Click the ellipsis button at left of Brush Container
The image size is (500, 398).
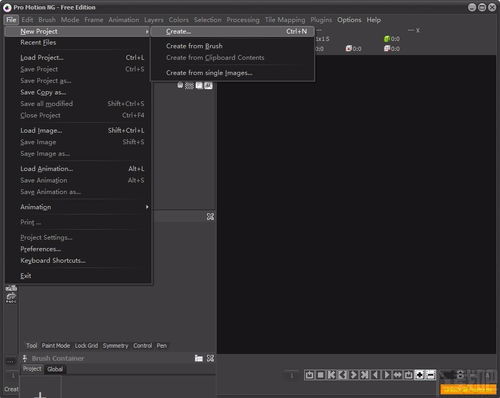pyautogui.click(x=11, y=361)
